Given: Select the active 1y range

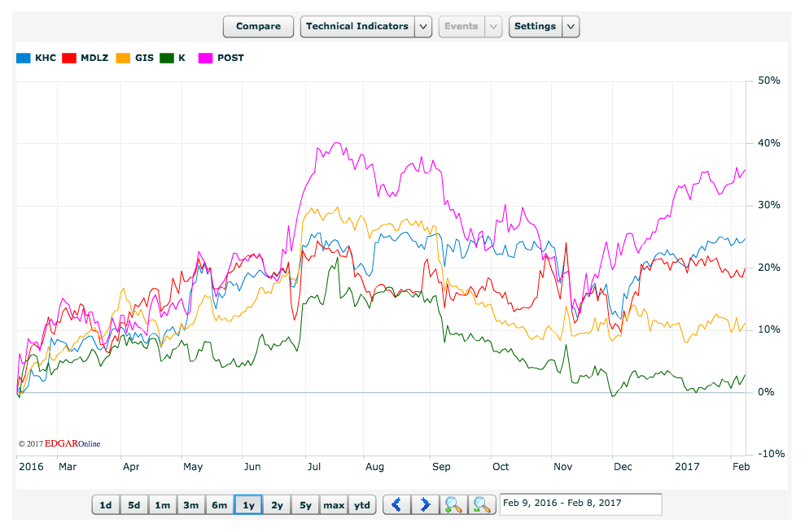Looking at the screenshot, I should (x=248, y=505).
